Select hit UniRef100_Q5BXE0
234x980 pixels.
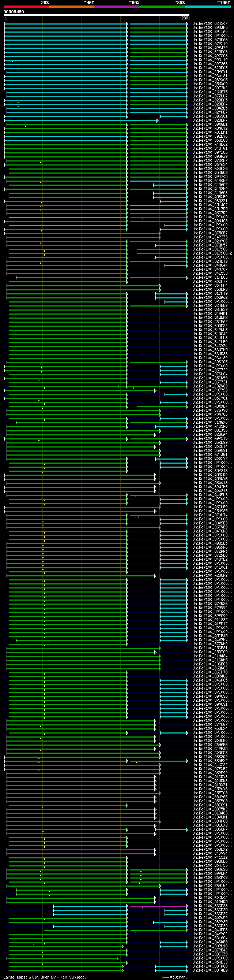pos(210,197)
